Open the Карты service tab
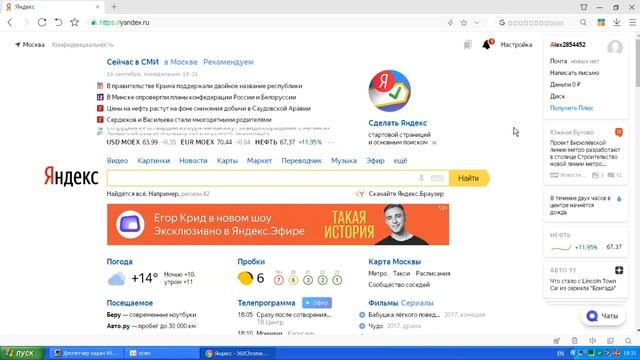Screen dimensions: 640x360 tap(227, 161)
